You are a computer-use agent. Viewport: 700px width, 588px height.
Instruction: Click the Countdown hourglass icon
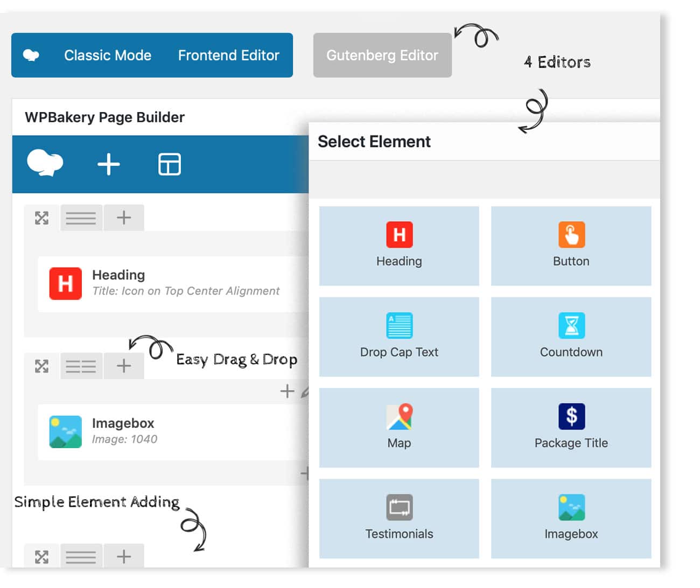pos(571,326)
